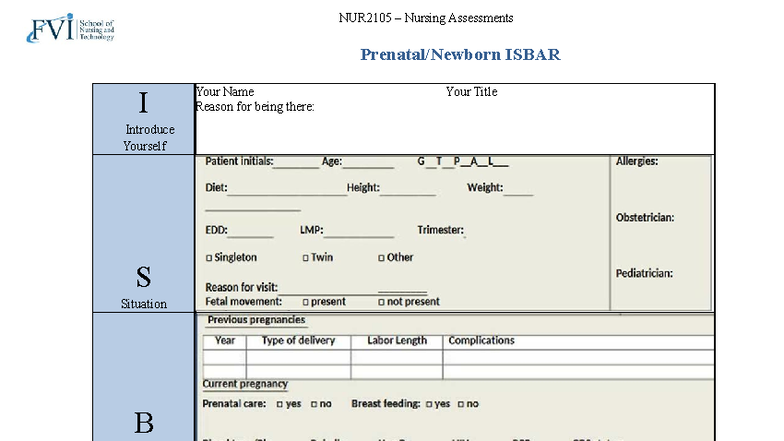The width and height of the screenshot is (784, 441).
Task: Click the 'Introduce Yourself' section cell
Action: 144,119
